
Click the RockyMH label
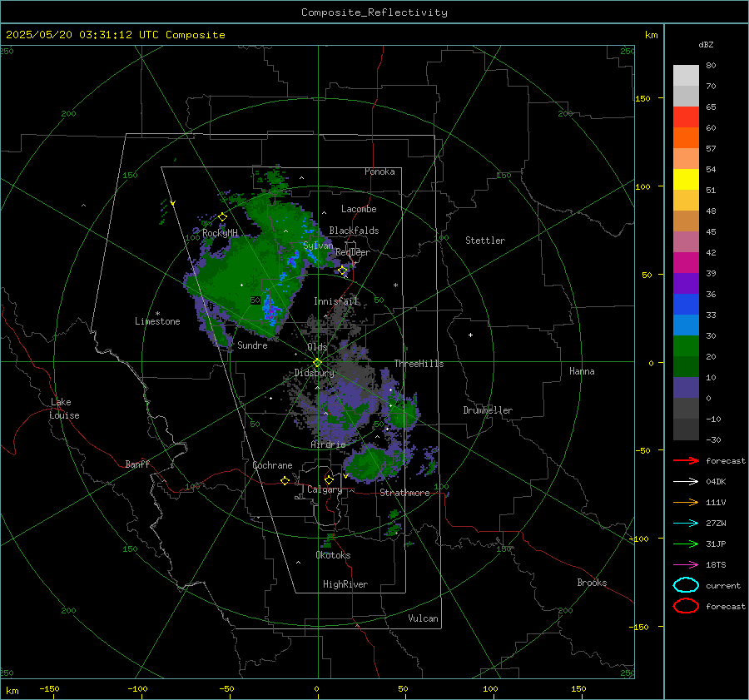point(220,233)
